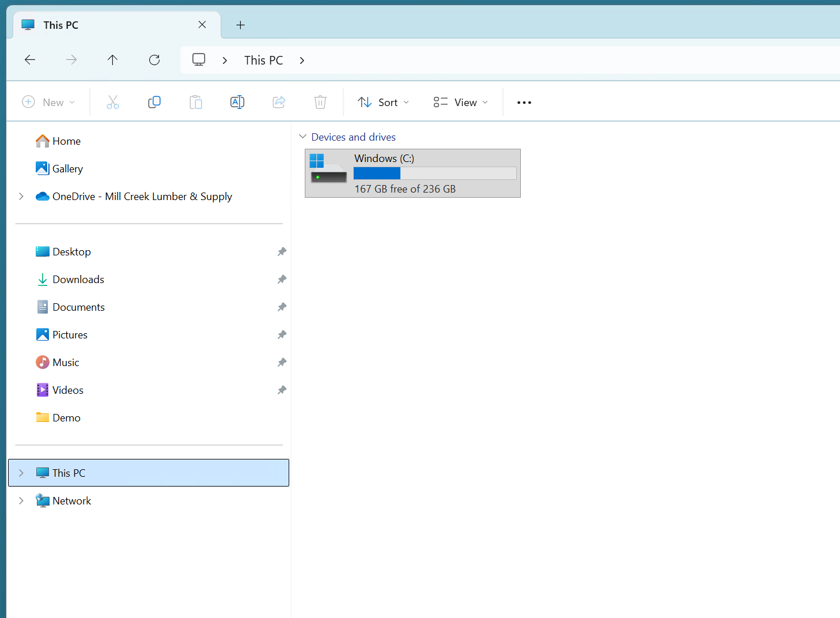Toggle the pin next to Music
This screenshot has width=840, height=618.
coord(282,363)
